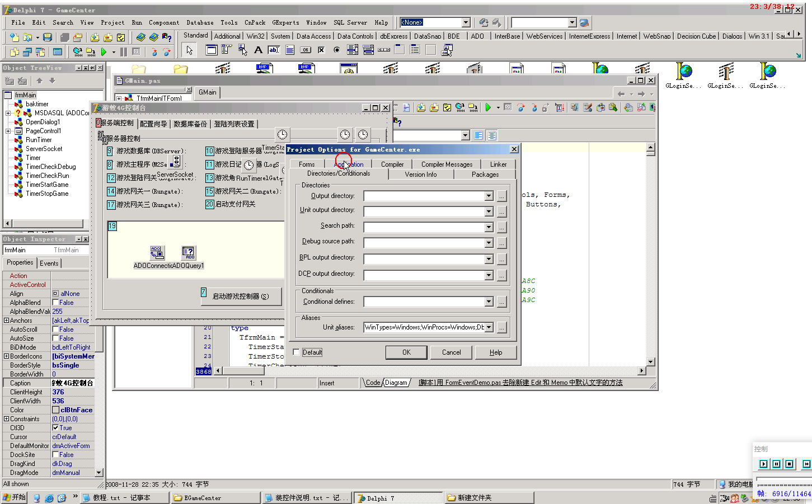
Task: Switch to the Compiler tab in Project Options
Action: 392,164
